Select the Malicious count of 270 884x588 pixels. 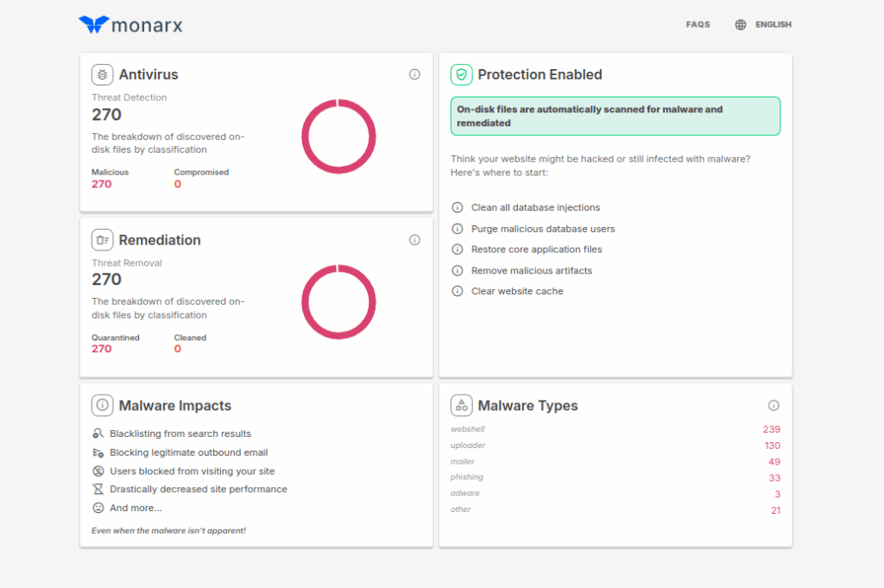click(102, 184)
